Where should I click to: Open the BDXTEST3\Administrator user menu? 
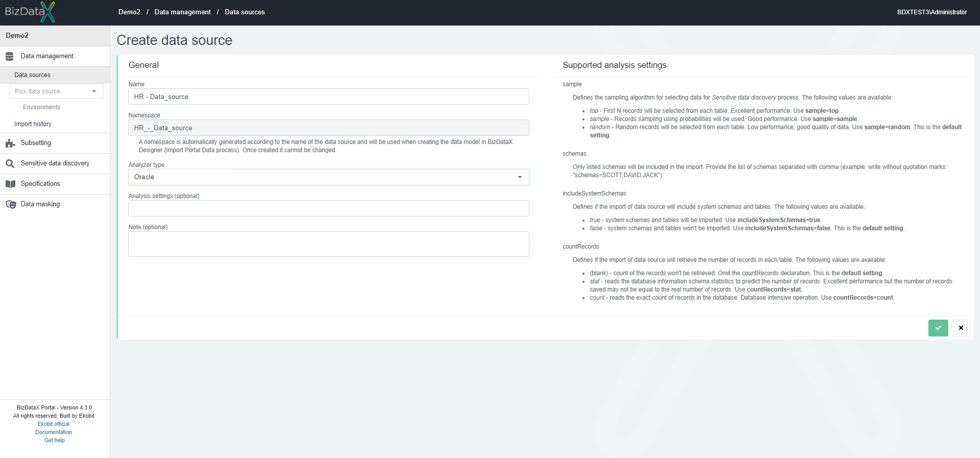(932, 12)
